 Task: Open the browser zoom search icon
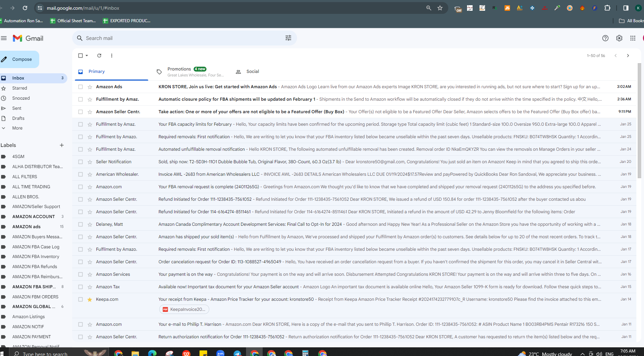pos(429,8)
